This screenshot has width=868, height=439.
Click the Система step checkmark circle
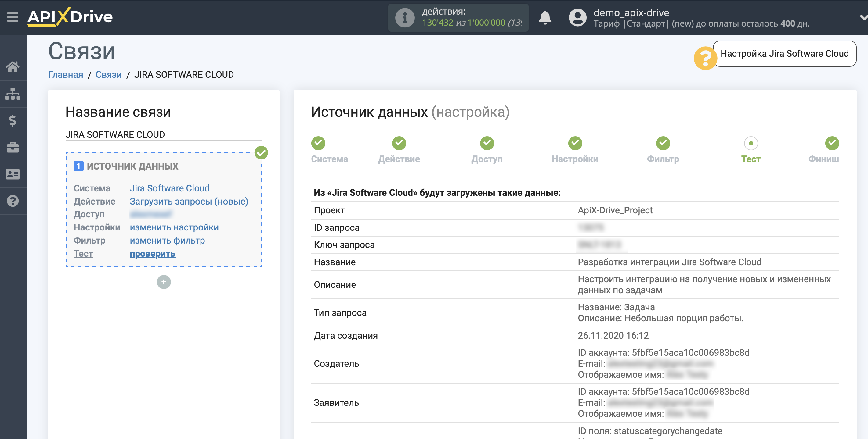[x=318, y=143]
